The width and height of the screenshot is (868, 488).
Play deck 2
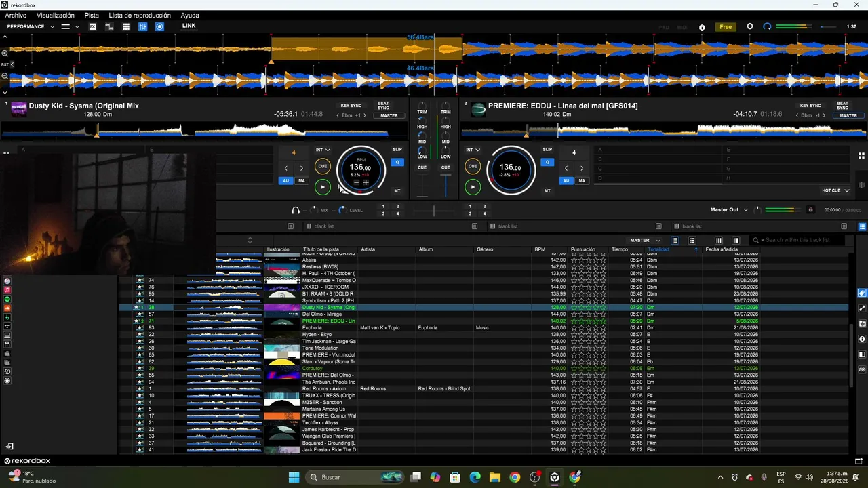473,187
